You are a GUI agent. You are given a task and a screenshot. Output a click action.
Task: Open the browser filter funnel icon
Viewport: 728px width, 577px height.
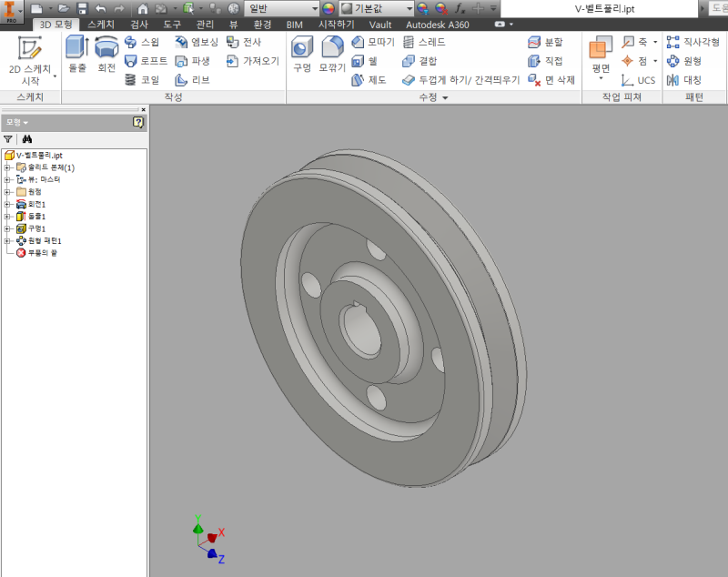coord(8,139)
